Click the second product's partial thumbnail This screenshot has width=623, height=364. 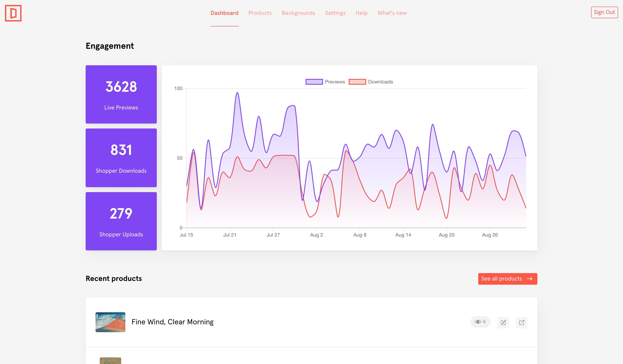click(x=110, y=360)
